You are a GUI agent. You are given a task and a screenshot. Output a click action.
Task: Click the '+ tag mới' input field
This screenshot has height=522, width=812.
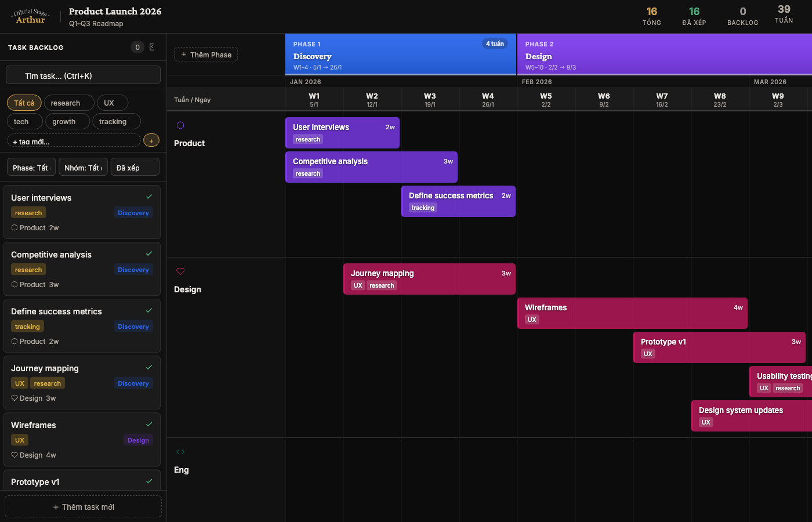click(x=74, y=140)
